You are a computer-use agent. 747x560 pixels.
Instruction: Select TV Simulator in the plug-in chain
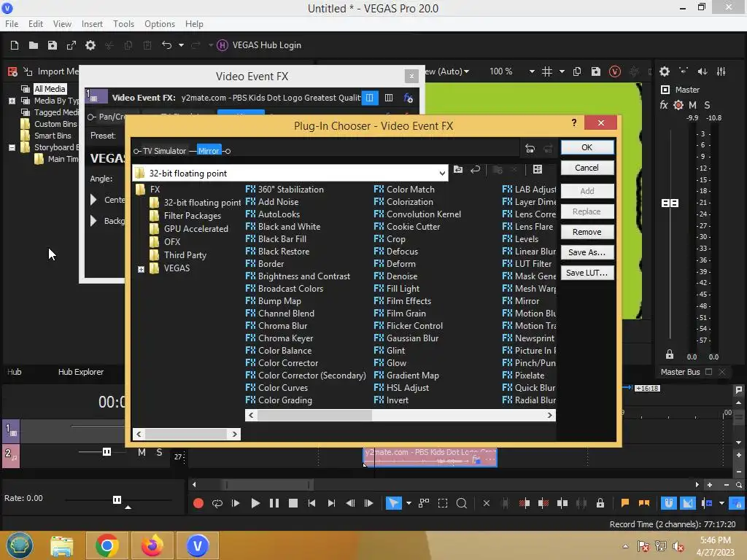click(x=164, y=151)
